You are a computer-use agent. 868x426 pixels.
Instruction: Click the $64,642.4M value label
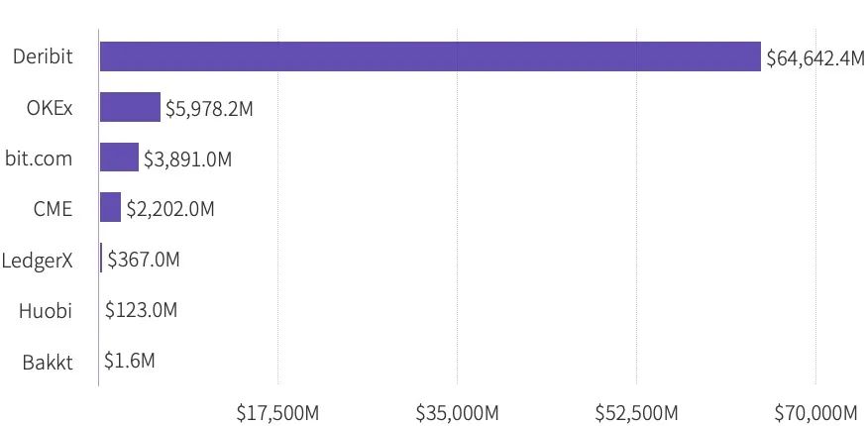pos(815,58)
